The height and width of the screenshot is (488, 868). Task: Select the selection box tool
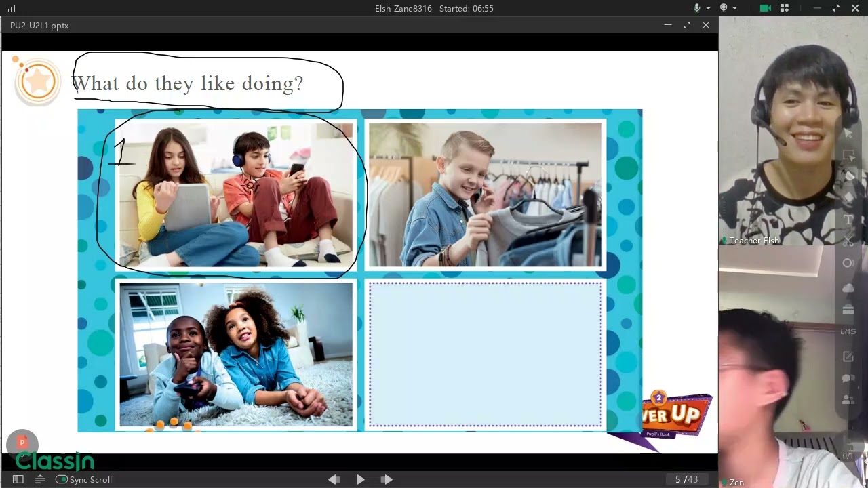pos(848,155)
